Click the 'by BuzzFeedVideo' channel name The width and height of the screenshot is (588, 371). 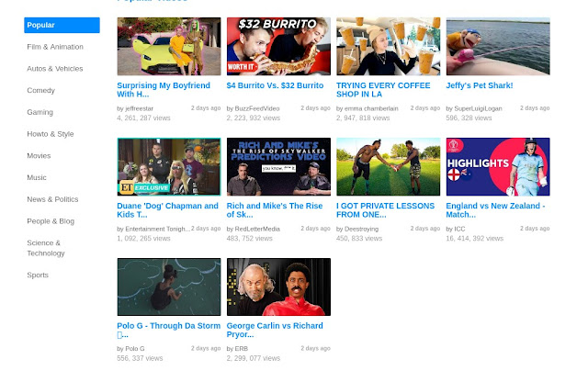click(254, 108)
